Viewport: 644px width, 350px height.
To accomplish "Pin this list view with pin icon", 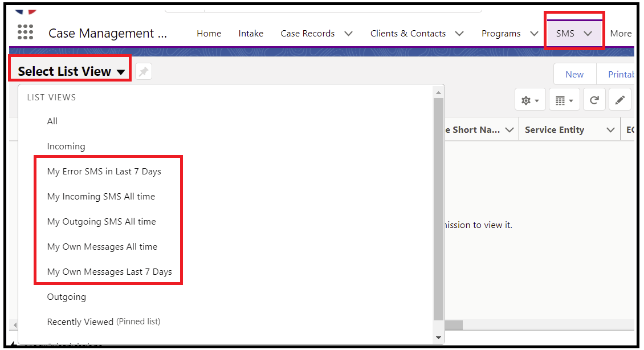I will (144, 72).
